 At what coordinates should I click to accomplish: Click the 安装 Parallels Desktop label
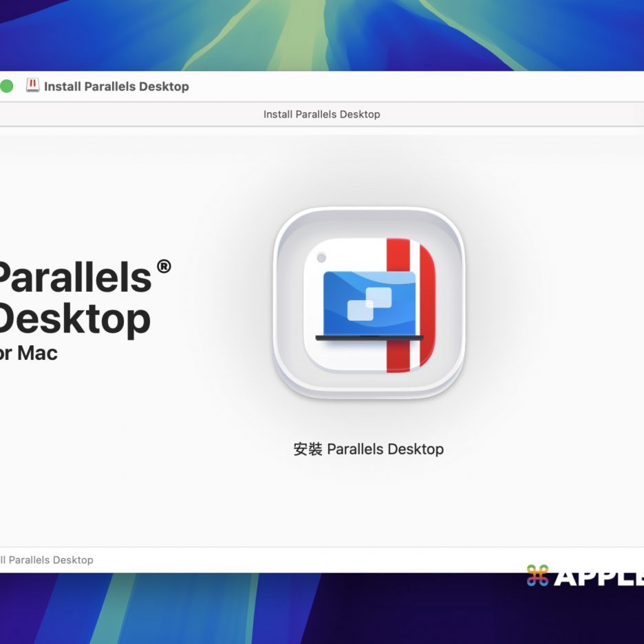[x=368, y=449]
